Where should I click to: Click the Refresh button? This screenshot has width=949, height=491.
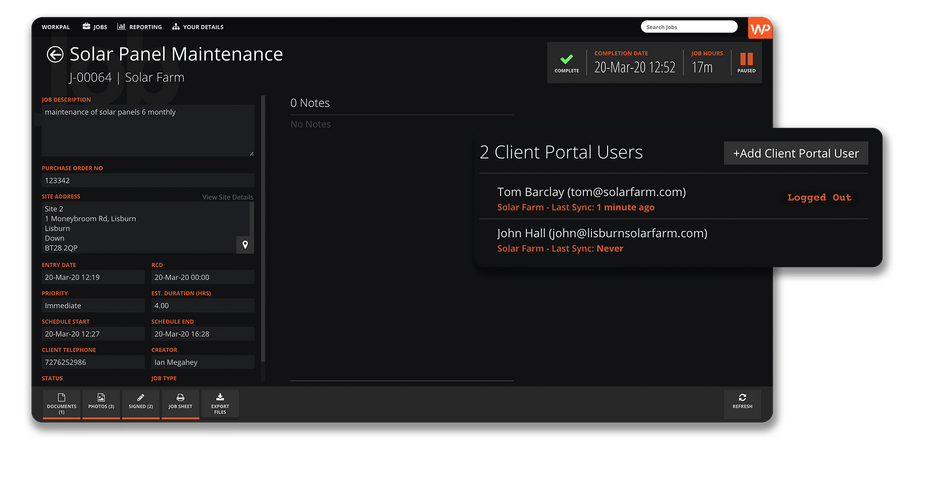743,404
